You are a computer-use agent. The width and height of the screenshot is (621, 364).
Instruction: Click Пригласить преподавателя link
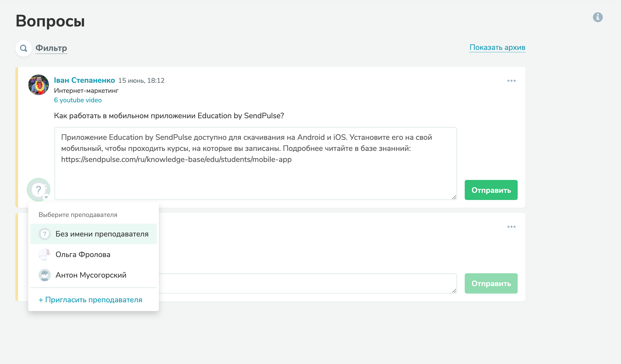[90, 300]
